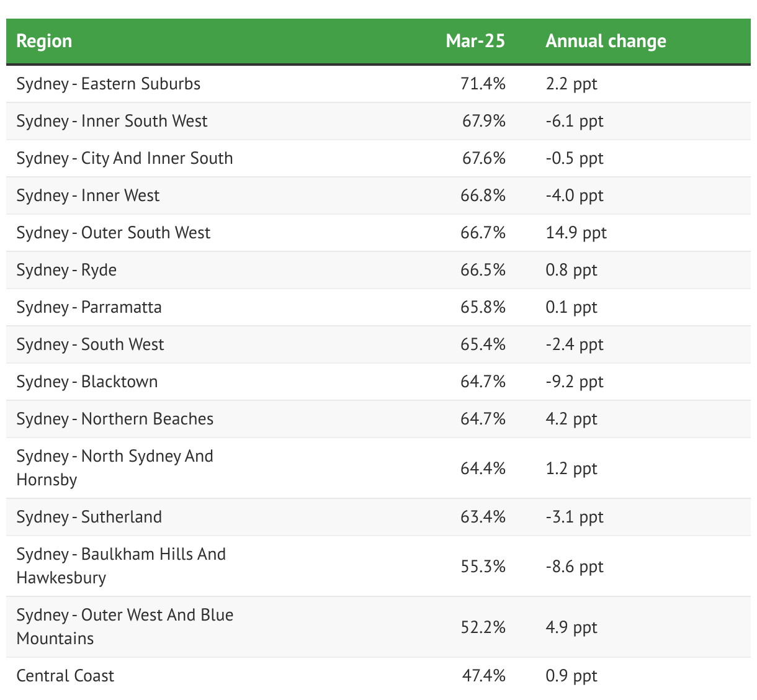Click Sydney - North Sydney And Hornsby

[115, 468]
